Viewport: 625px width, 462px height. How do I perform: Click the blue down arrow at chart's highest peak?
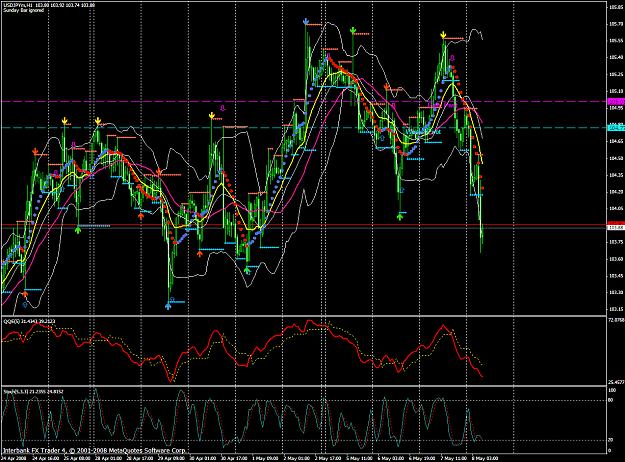[x=306, y=21]
